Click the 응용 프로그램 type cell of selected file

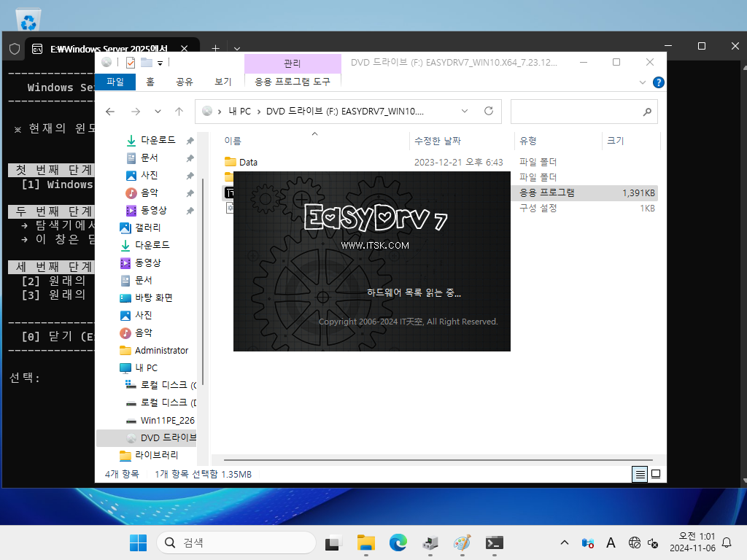(x=547, y=192)
